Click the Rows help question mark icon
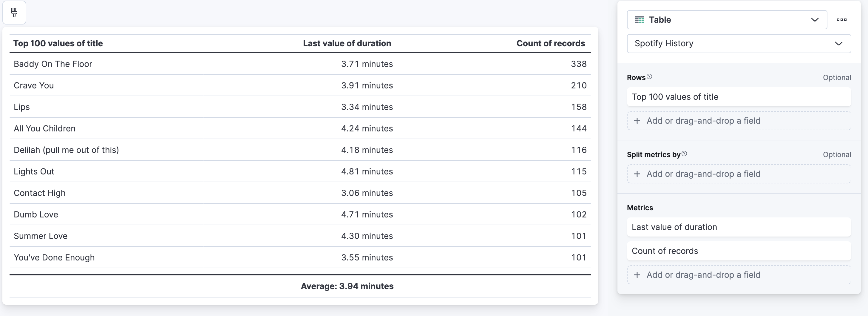The height and width of the screenshot is (316, 868). pyautogui.click(x=650, y=76)
